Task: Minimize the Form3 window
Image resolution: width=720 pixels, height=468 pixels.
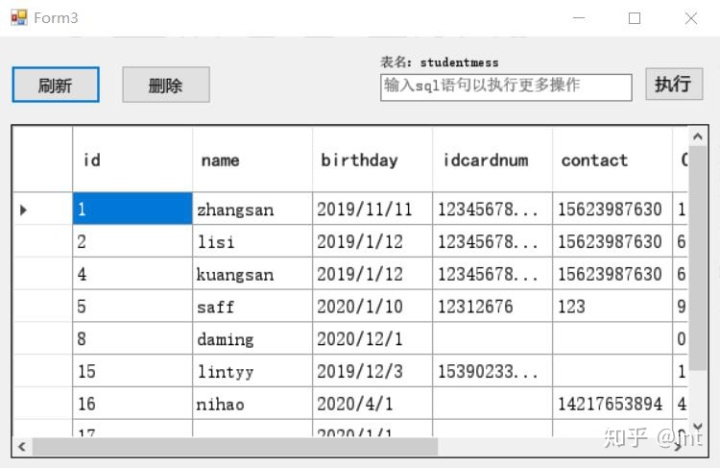Action: (579, 18)
